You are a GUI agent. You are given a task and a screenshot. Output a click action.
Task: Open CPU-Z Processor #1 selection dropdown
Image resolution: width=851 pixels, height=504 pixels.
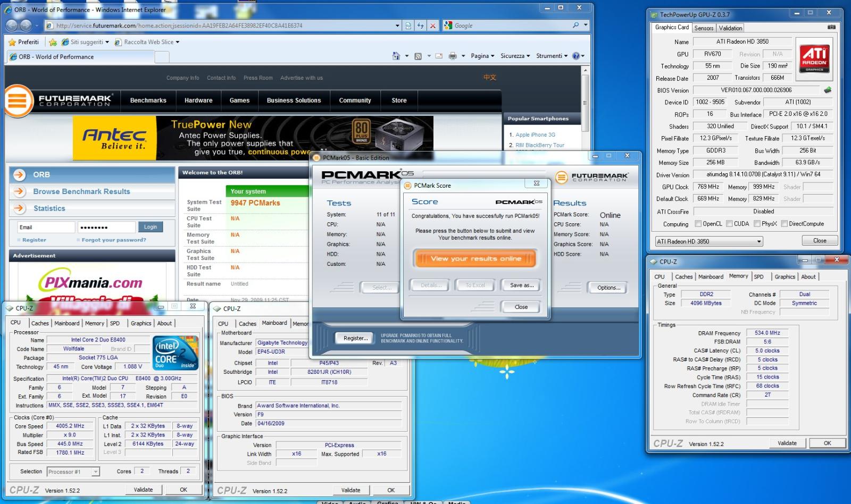[95, 472]
